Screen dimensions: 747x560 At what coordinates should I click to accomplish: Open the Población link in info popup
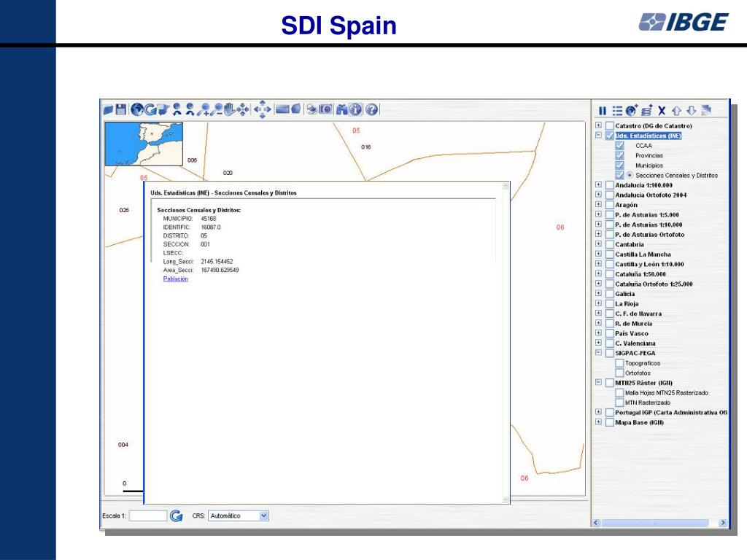tap(175, 279)
